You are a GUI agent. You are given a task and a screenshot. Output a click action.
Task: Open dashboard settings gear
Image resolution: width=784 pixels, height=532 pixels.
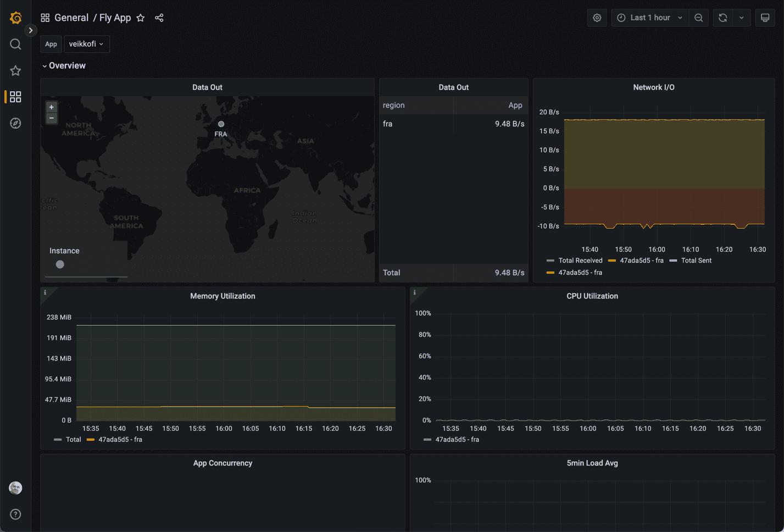click(597, 18)
